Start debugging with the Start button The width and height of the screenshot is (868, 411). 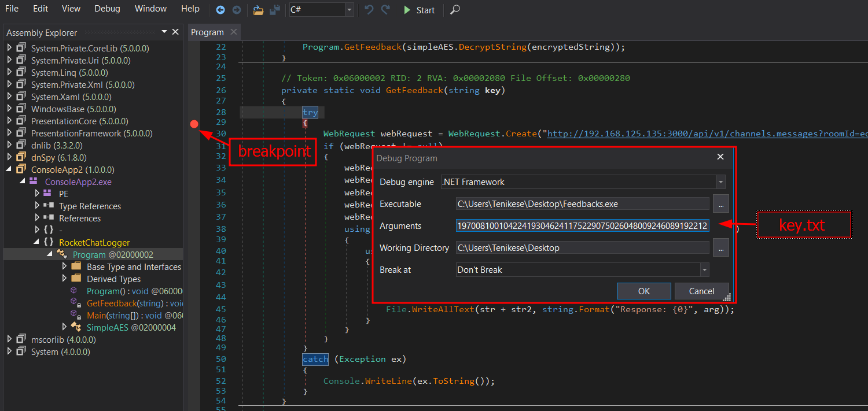coord(420,10)
